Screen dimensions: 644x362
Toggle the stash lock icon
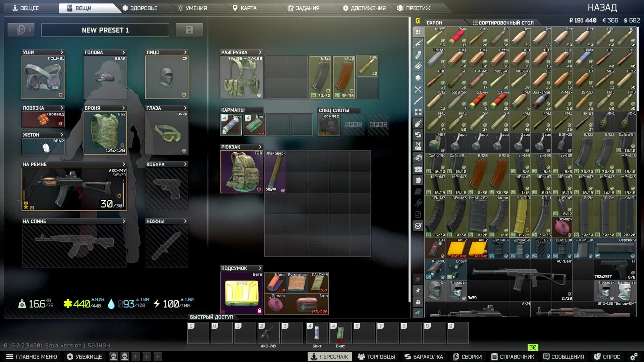pyautogui.click(x=418, y=302)
